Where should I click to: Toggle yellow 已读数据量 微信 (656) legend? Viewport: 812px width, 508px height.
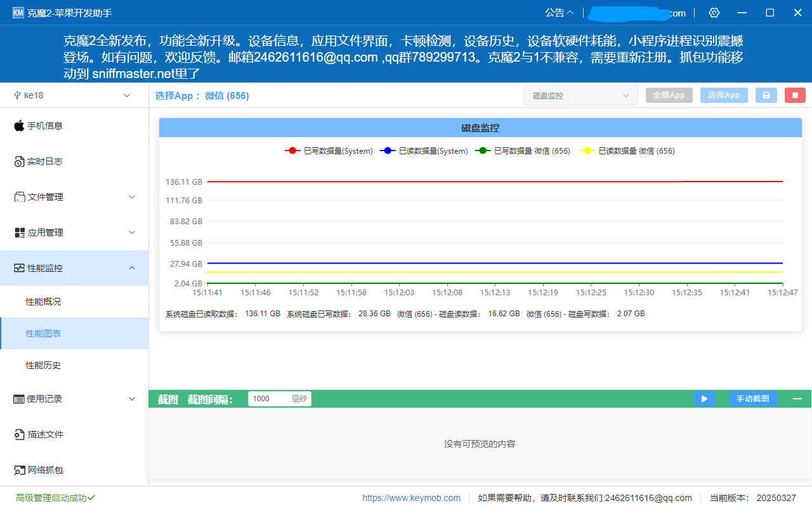pyautogui.click(x=627, y=151)
